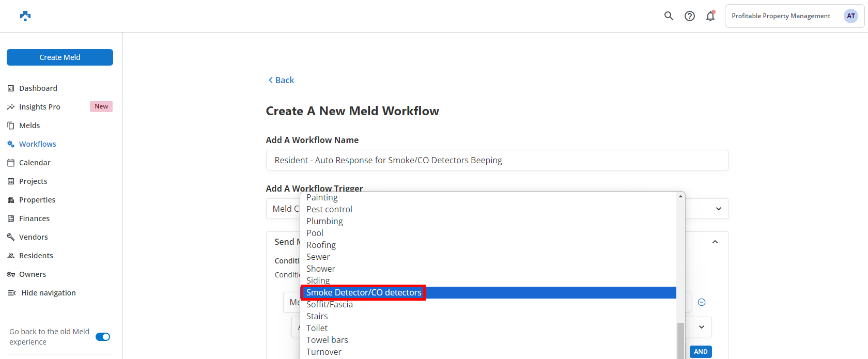Open the notifications bell
Image resolution: width=868 pixels, height=359 pixels.
click(710, 16)
